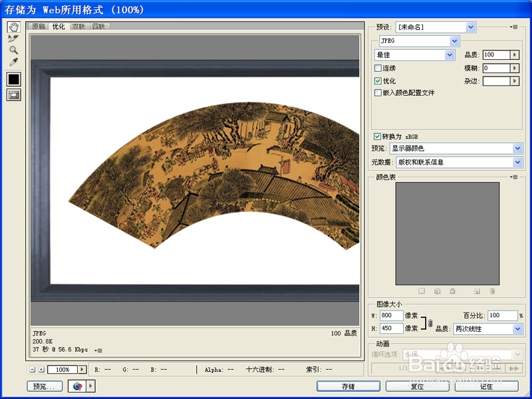This screenshot has width=532, height=399.
Task: Enable the 连续 progressive checkbox
Action: tap(378, 68)
